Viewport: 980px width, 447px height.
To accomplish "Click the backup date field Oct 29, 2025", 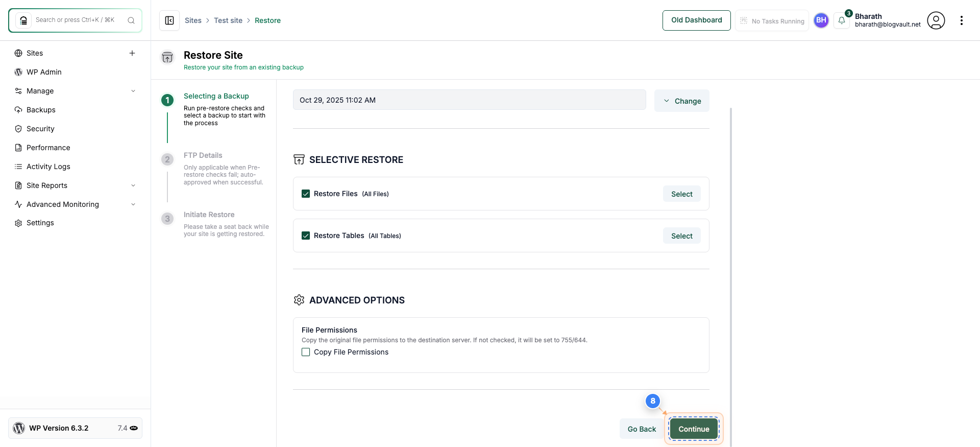I will click(x=470, y=100).
